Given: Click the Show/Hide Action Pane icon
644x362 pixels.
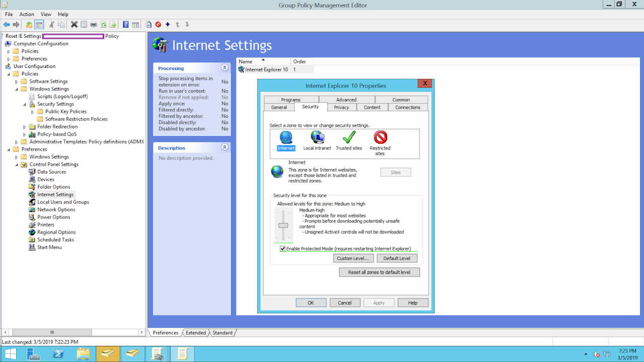Looking at the screenshot, I should tap(135, 25).
